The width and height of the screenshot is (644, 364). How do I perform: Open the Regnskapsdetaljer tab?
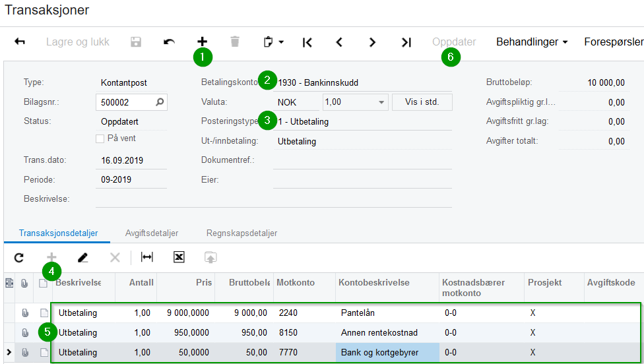[241, 233]
